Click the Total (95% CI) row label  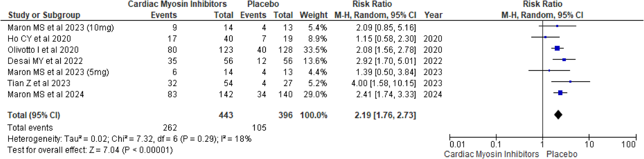click(x=34, y=115)
